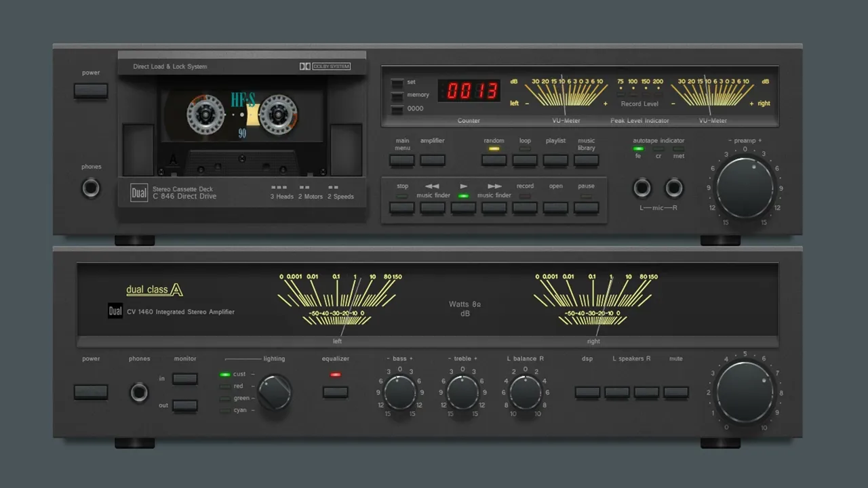
Task: Select the green lighting indicator
Action: [225, 399]
